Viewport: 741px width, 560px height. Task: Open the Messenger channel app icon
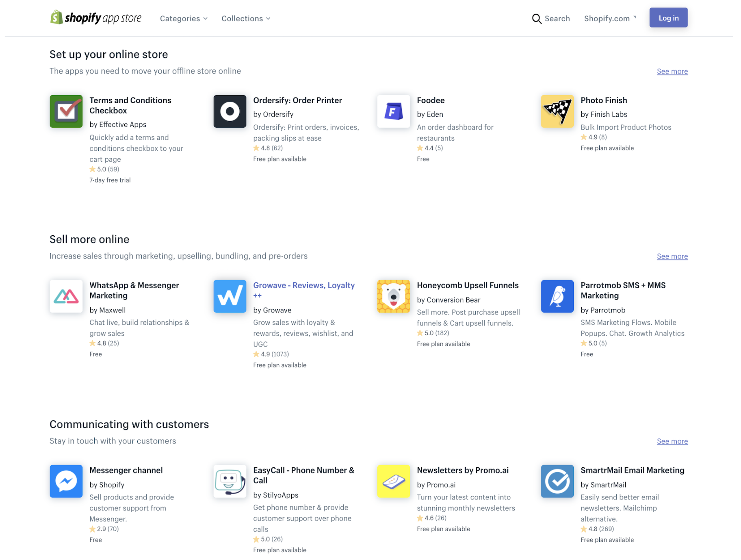66,481
